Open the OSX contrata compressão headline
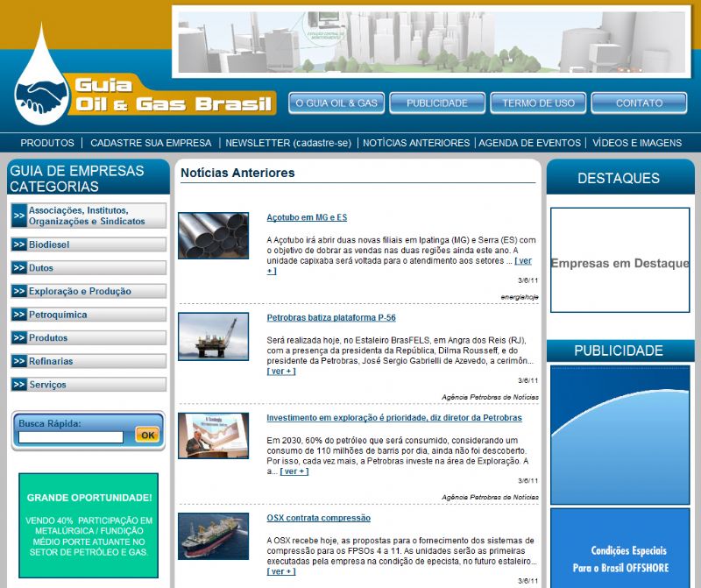Screen dimensions: 701x588 pos(319,518)
